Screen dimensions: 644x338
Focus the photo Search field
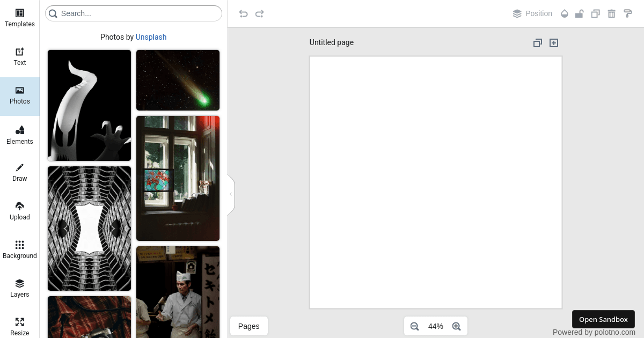tap(134, 13)
